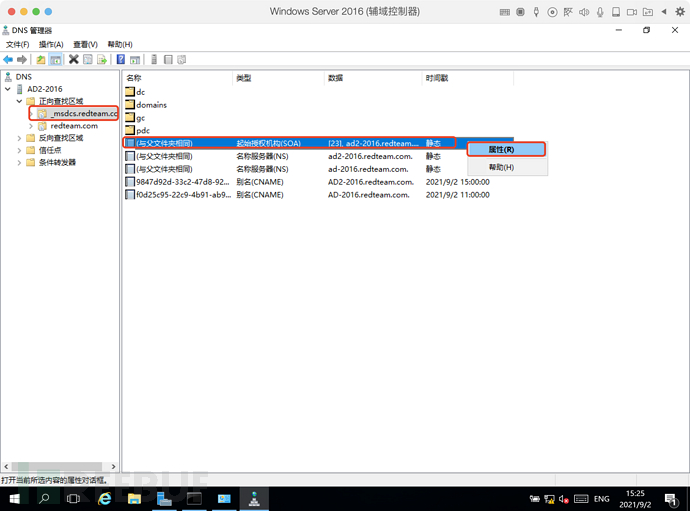
Task: Click the shared folder icon in VM title bar
Action: [648, 12]
